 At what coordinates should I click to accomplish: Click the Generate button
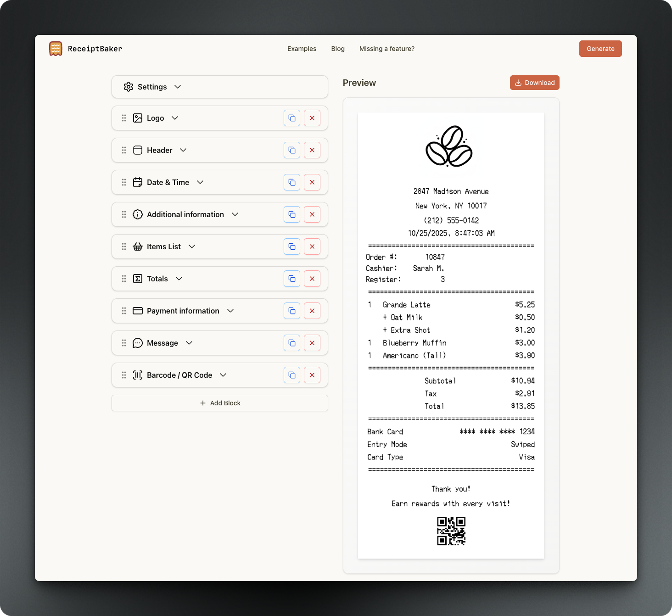click(600, 49)
